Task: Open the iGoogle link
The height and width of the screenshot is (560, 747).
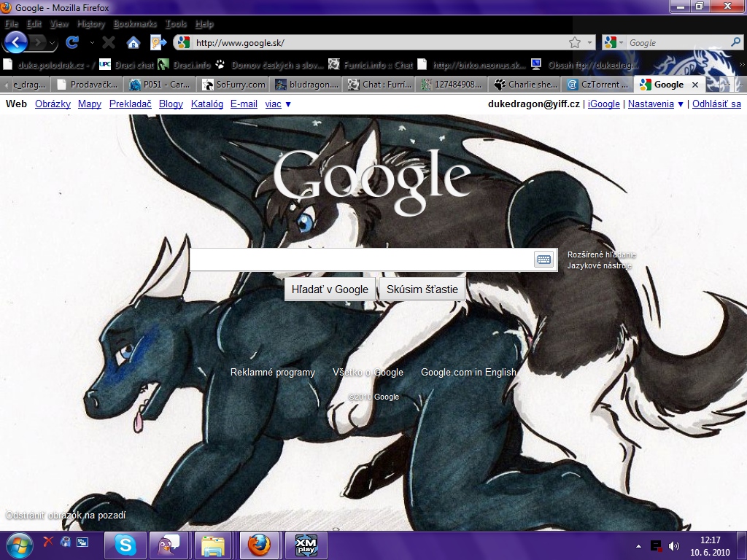Action: 603,104
